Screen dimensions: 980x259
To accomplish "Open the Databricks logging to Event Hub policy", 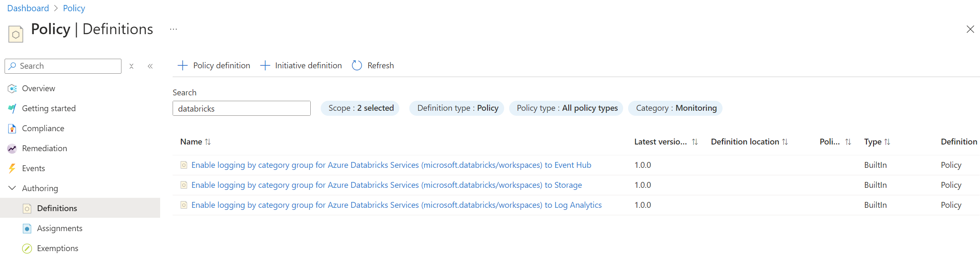I will pyautogui.click(x=391, y=165).
